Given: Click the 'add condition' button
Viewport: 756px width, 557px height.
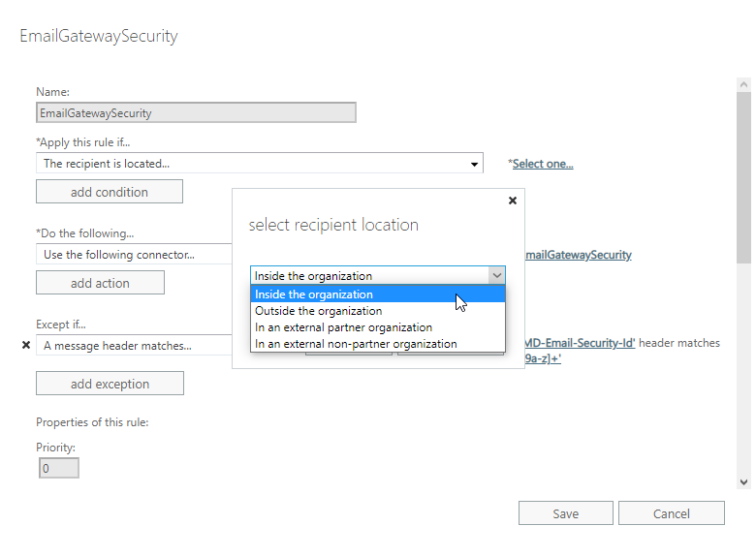Looking at the screenshot, I should click(110, 192).
